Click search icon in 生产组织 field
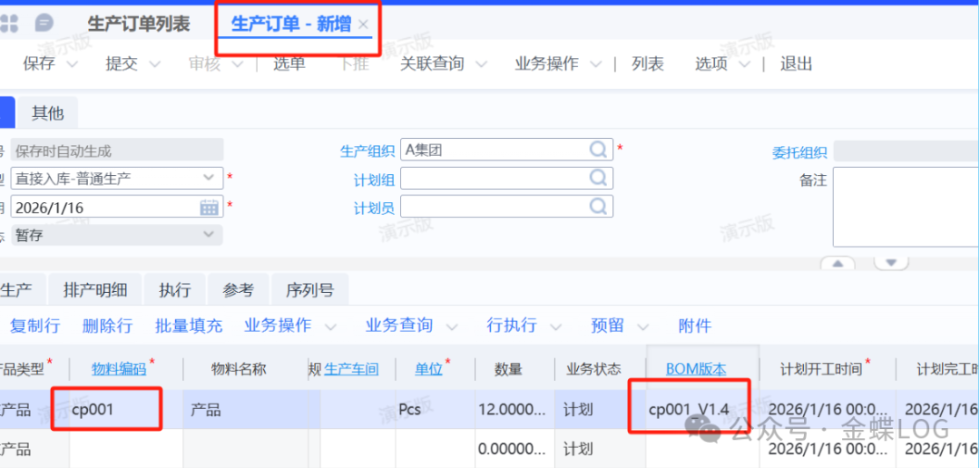This screenshot has height=468, width=980. 598,149
